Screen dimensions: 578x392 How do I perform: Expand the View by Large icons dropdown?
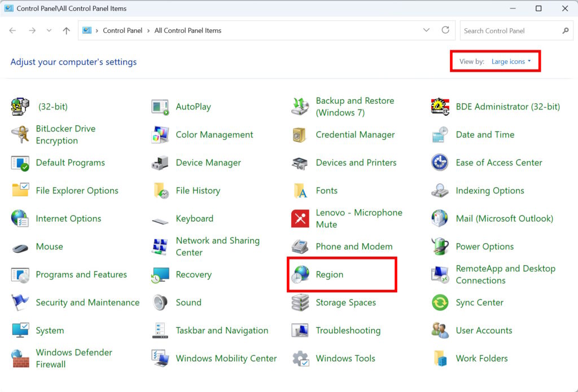(x=511, y=61)
